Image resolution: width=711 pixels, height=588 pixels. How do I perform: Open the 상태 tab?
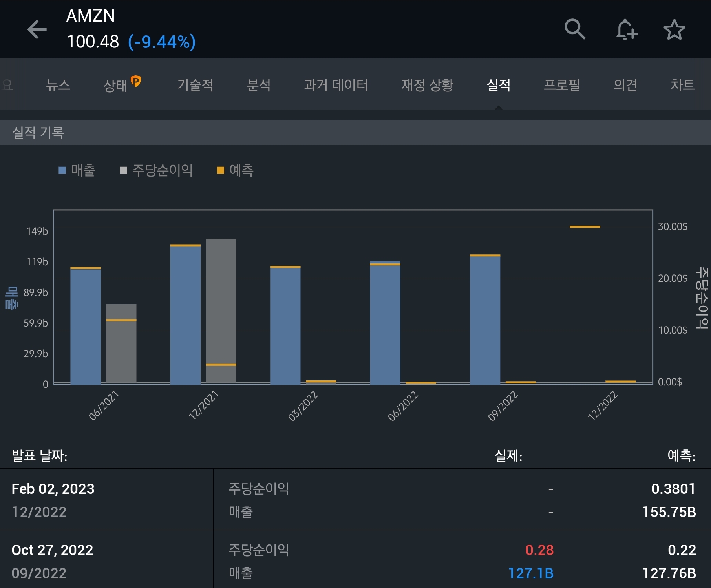tap(115, 85)
